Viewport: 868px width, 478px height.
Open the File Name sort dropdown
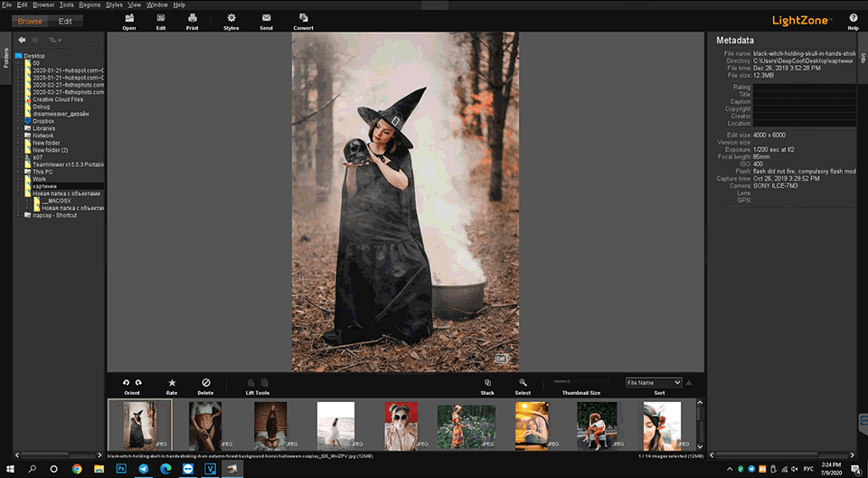pos(654,382)
